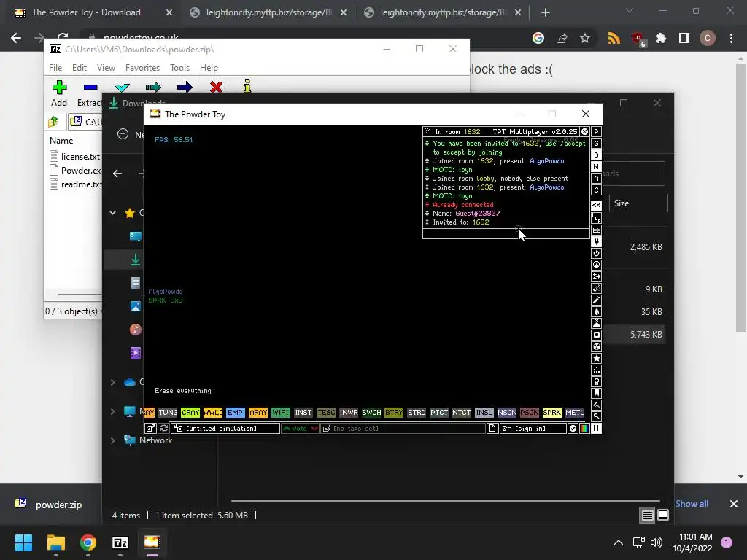Open Tools menu in 7-Zip
The height and width of the screenshot is (560, 747).
tap(179, 68)
